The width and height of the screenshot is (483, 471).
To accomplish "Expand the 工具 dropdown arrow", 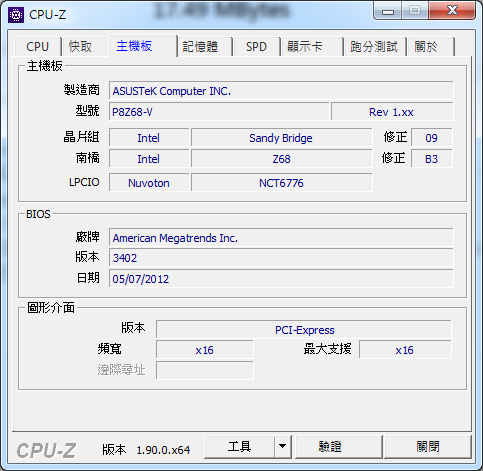I will point(283,446).
